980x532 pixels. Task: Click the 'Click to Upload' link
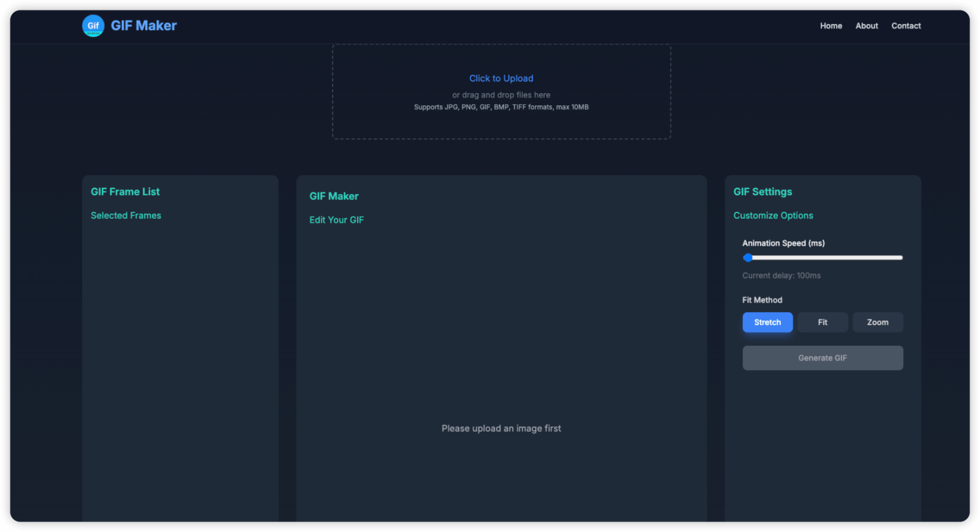pyautogui.click(x=501, y=78)
